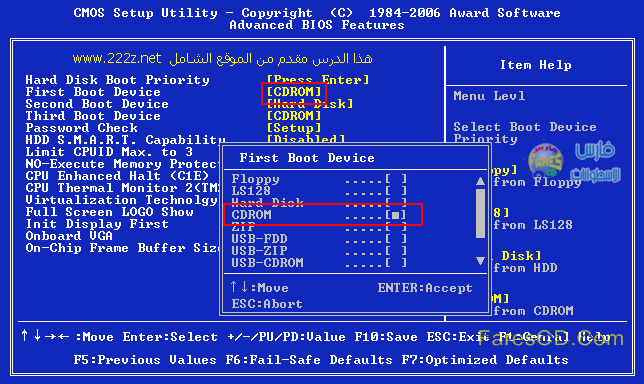644x384 pixels.
Task: Select Full Screen LOGO Show item
Action: [109, 212]
